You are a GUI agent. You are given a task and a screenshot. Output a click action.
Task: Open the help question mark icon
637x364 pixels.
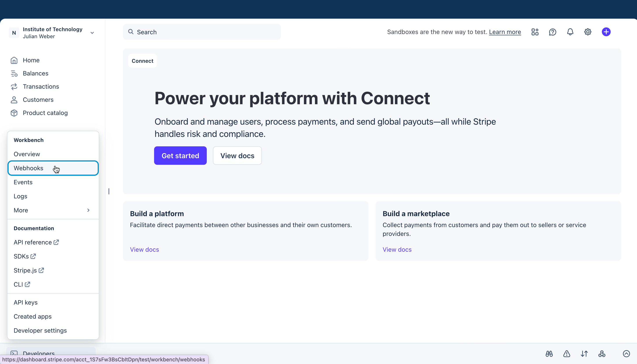[552, 32]
